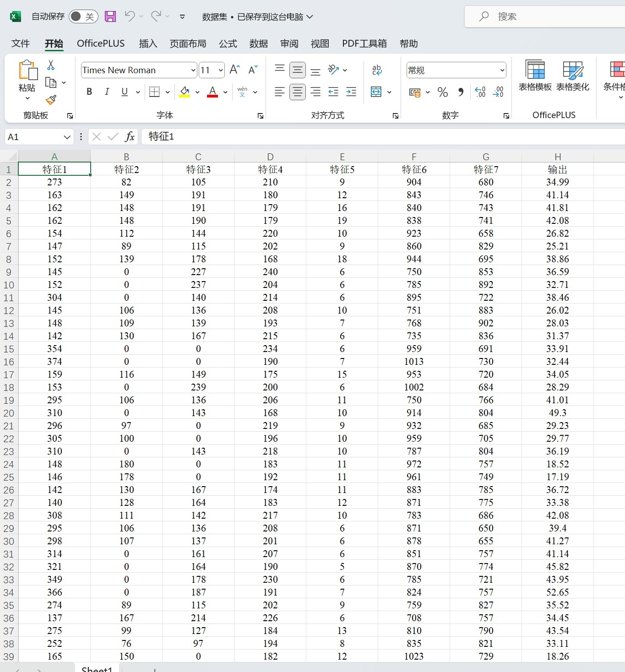Click the cancel X in formula bar

(96, 136)
